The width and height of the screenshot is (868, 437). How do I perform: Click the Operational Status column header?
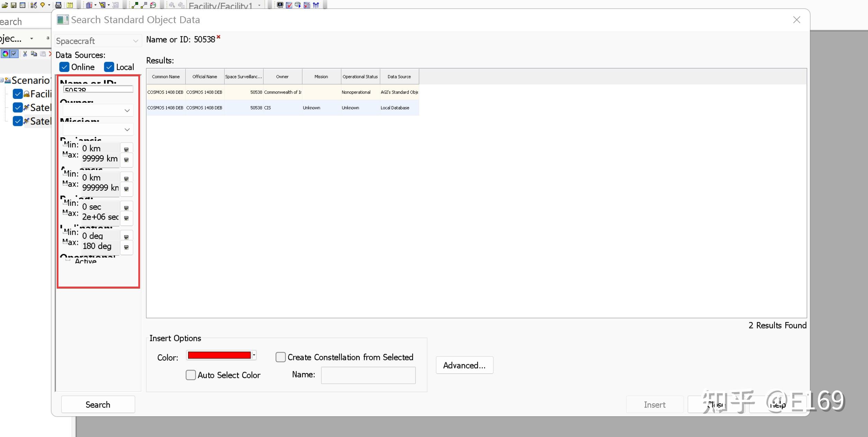tap(360, 77)
